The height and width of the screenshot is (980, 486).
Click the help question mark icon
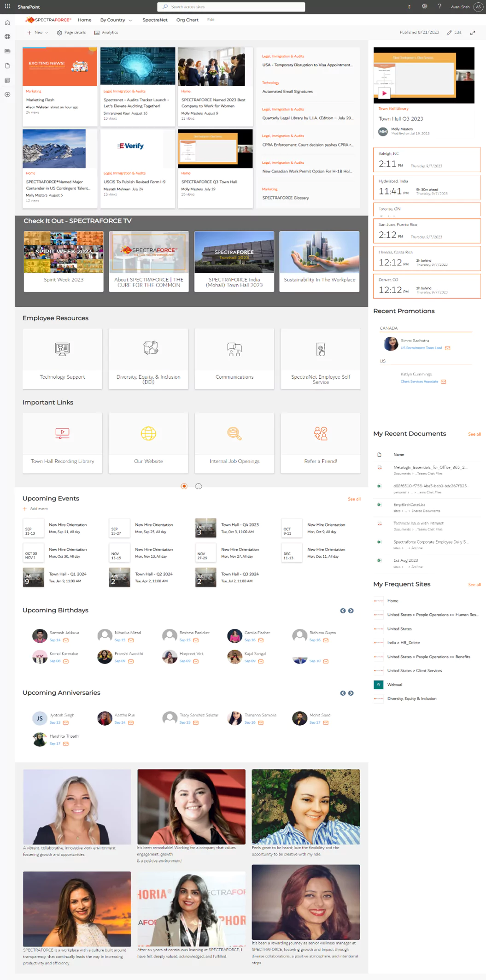click(x=439, y=6)
